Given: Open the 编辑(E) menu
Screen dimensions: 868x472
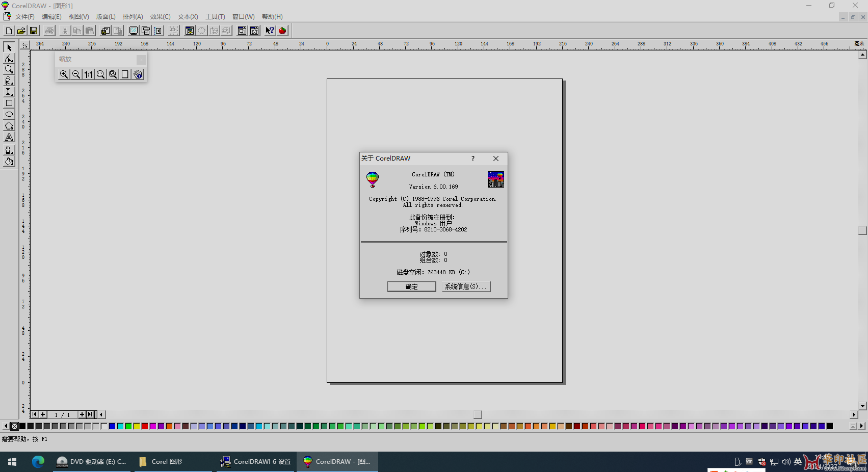Looking at the screenshot, I should 51,17.
